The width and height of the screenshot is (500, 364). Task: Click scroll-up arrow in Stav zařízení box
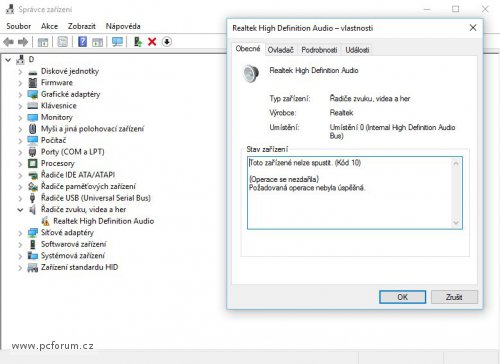click(x=456, y=163)
